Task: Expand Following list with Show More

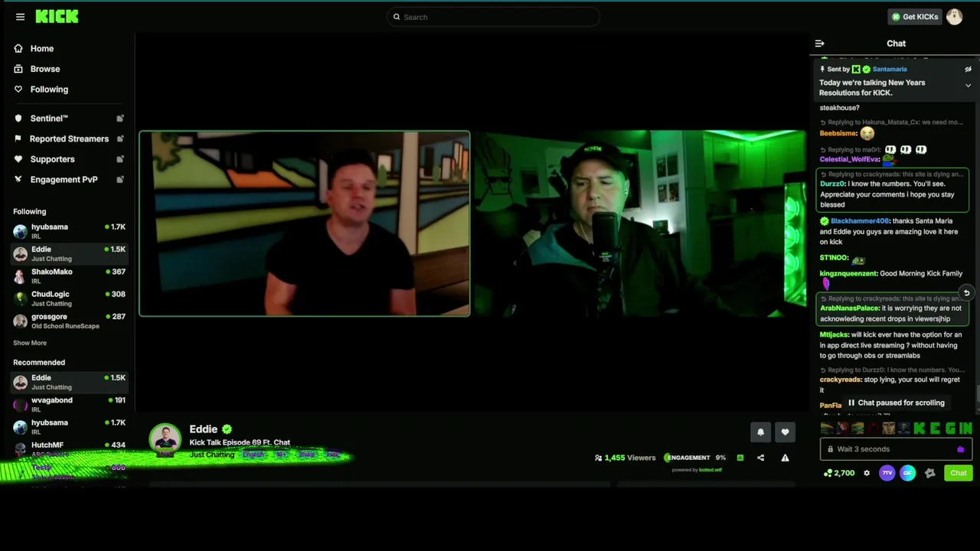Action: coord(30,343)
